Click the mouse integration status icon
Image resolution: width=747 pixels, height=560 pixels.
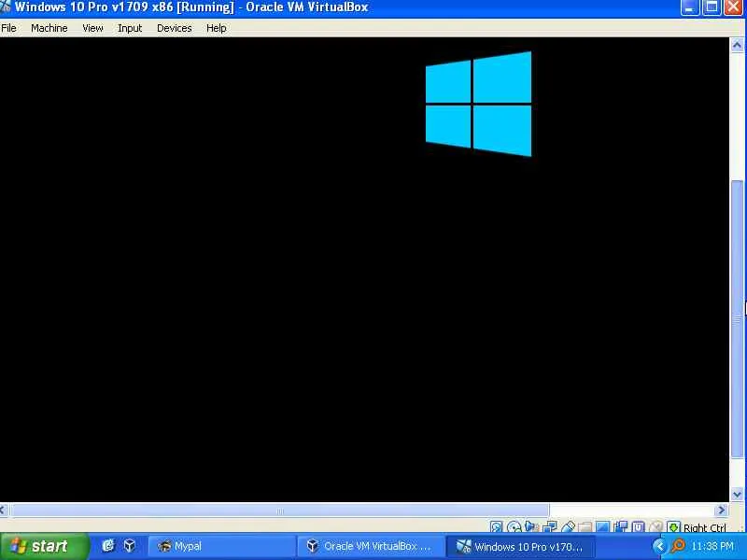point(656,526)
